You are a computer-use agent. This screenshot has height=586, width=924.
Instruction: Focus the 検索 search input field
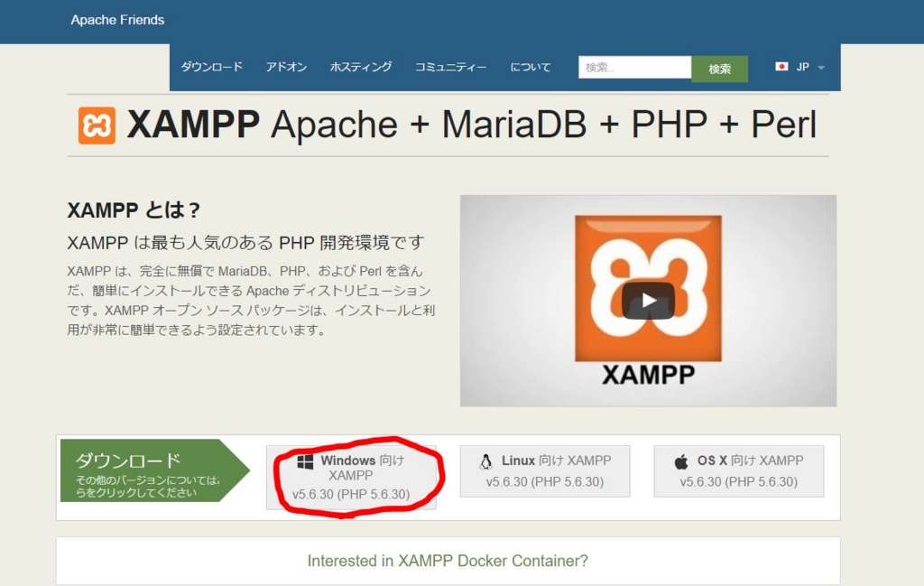pyautogui.click(x=634, y=67)
